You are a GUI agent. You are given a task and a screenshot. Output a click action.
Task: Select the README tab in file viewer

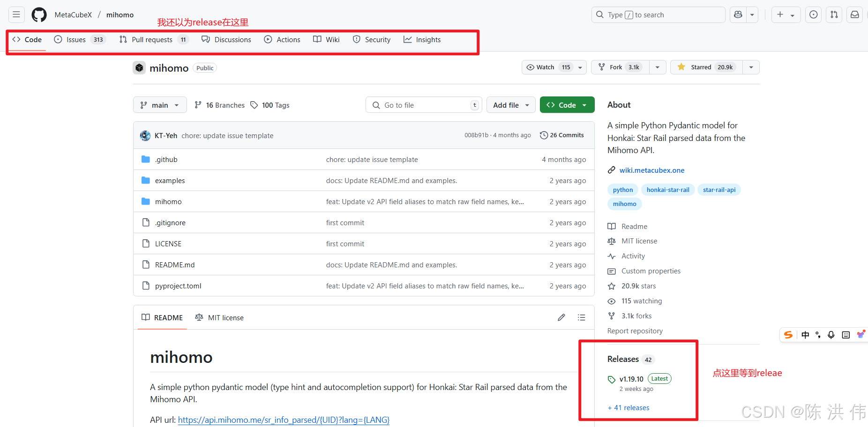162,317
